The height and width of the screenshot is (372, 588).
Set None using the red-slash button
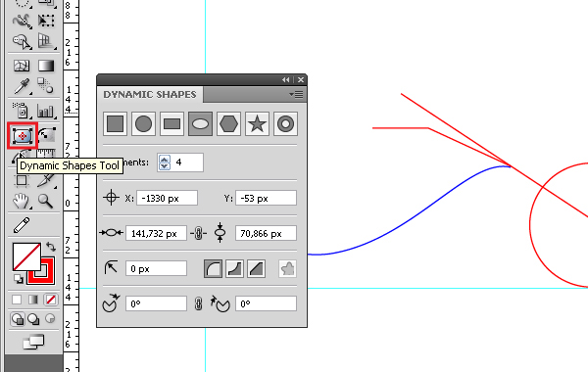pyautogui.click(x=51, y=300)
